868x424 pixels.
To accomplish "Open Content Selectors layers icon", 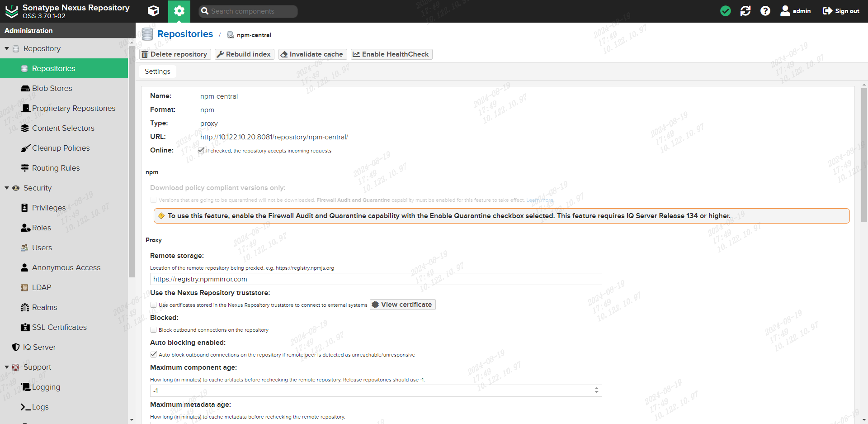I will [25, 128].
